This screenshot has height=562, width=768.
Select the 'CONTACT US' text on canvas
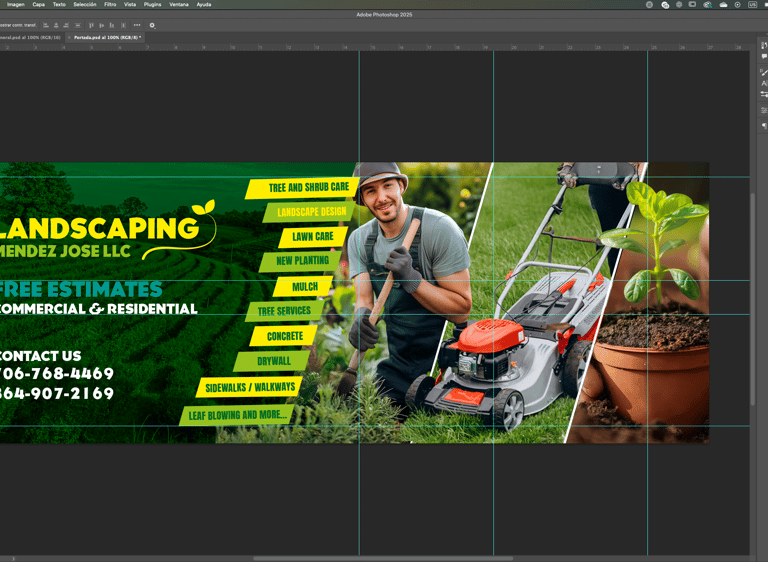(40, 356)
